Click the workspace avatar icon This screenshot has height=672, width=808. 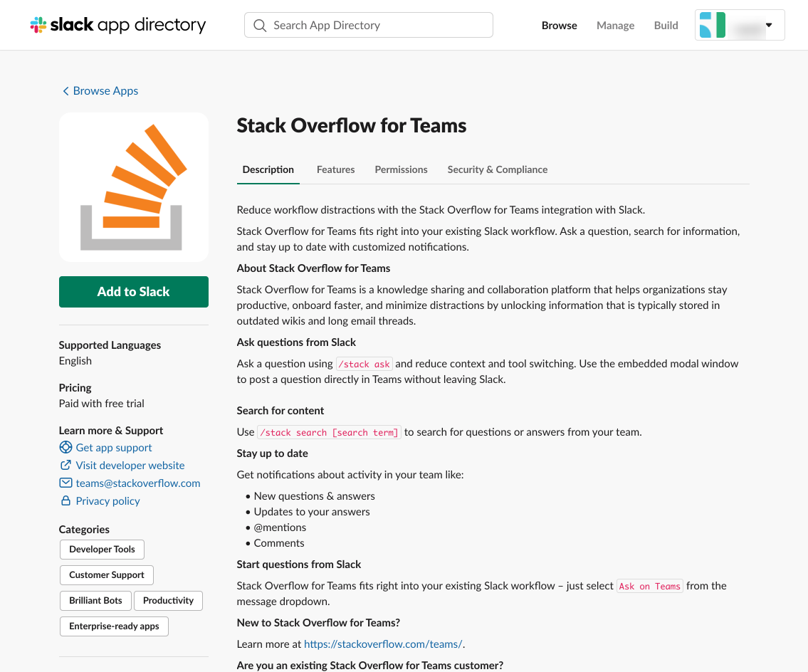712,25
